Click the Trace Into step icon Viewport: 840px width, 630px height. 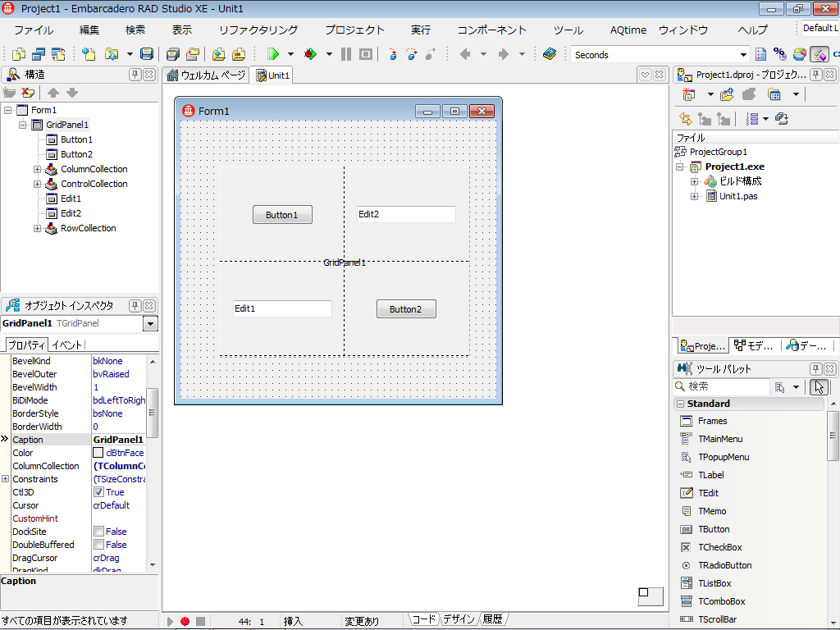click(393, 54)
